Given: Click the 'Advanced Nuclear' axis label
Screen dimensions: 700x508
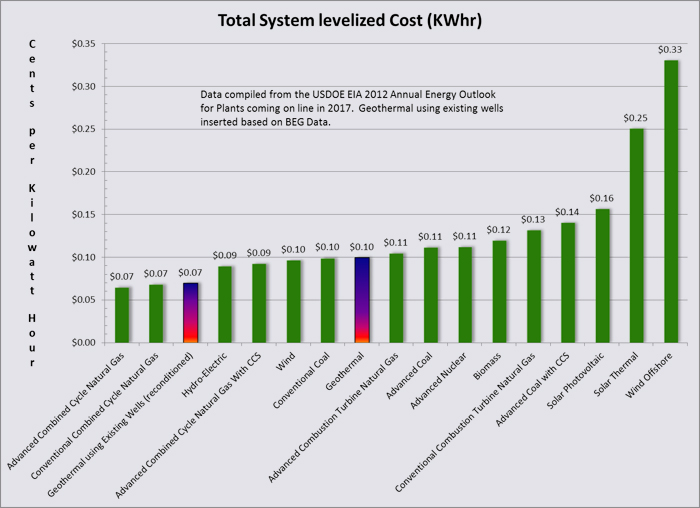Looking at the screenshot, I should [x=438, y=380].
